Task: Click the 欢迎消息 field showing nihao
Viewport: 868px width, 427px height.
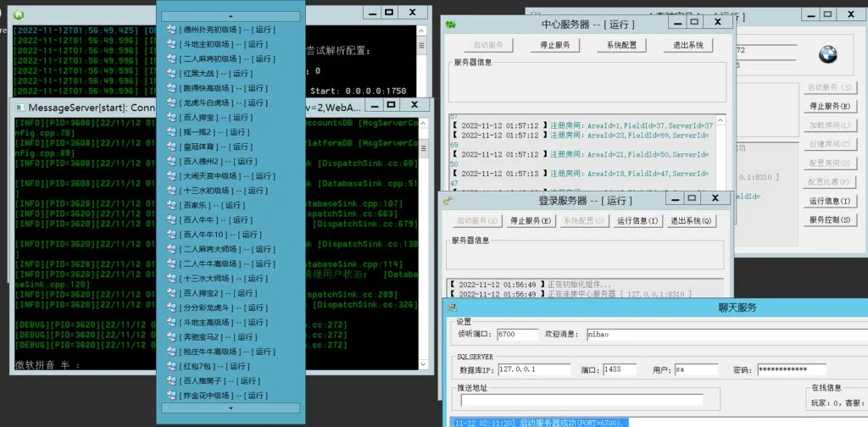Action: (726, 335)
